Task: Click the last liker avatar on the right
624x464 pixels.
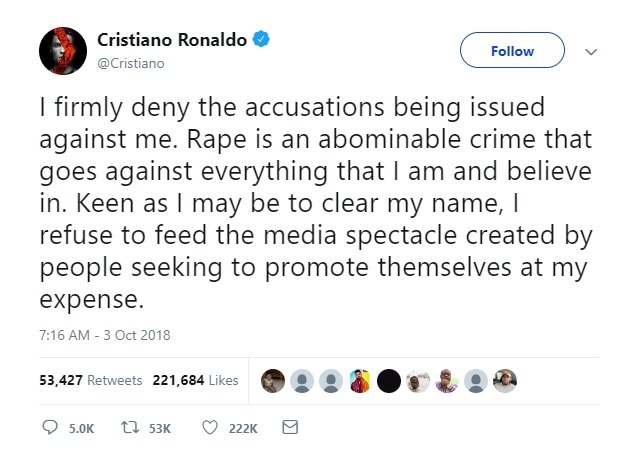Action: 505,380
